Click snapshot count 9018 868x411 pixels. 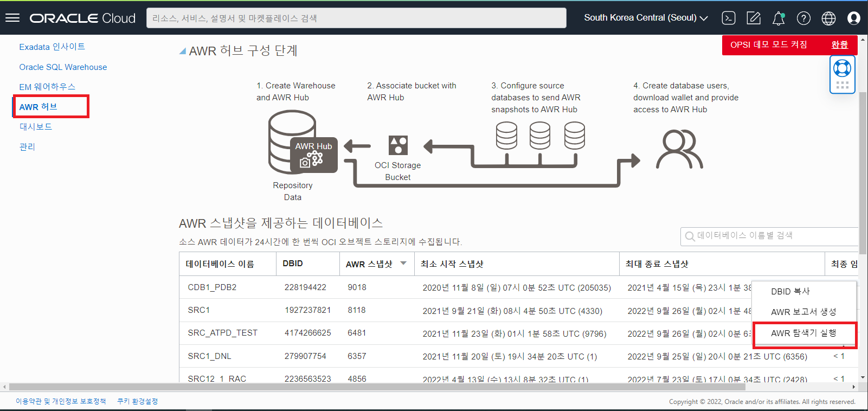[x=357, y=287]
